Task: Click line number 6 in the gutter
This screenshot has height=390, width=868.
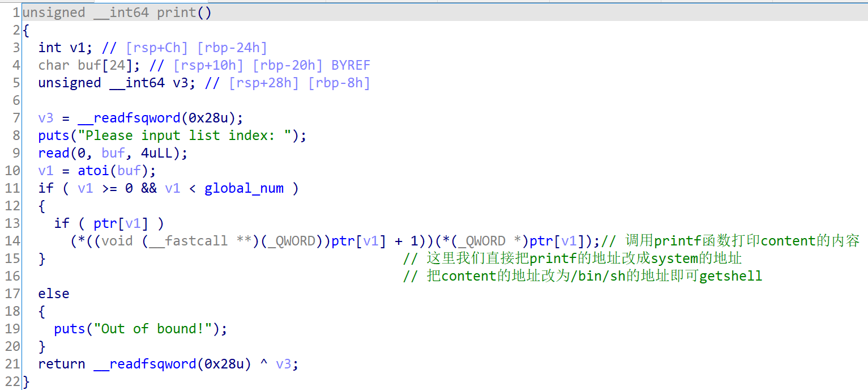Action: [16, 100]
